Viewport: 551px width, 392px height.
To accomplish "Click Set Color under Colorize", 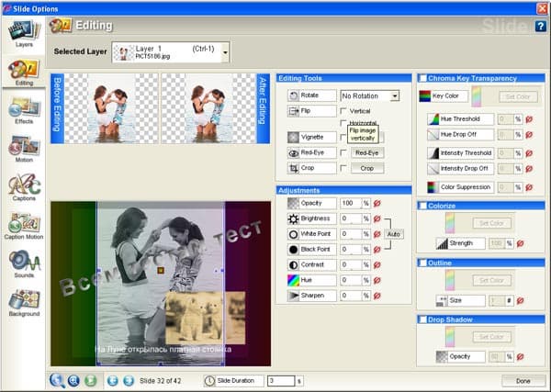I will 491,223.
